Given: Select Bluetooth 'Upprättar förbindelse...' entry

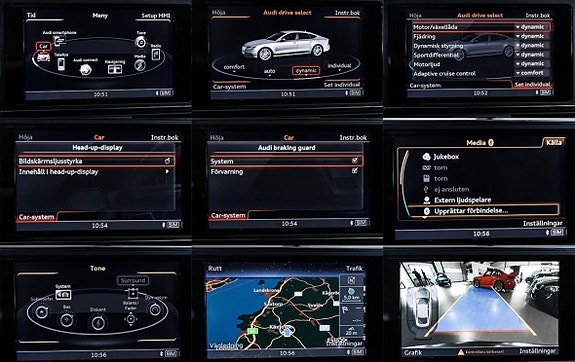Looking at the screenshot, I should 483,211.
